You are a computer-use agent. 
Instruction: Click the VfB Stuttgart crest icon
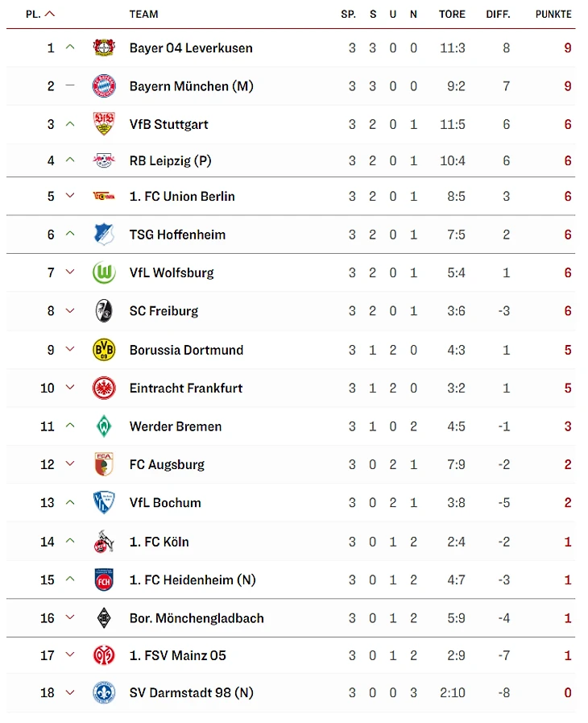pyautogui.click(x=103, y=124)
